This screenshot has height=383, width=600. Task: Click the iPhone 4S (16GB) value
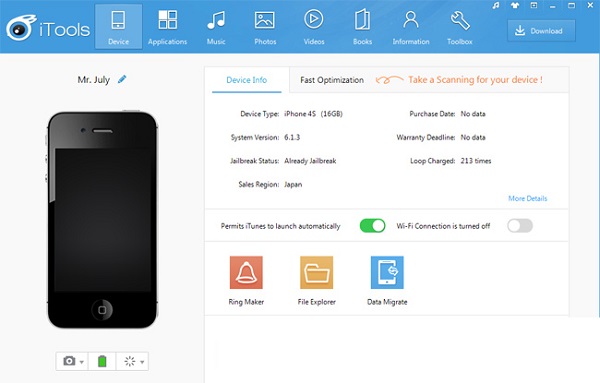pos(313,114)
